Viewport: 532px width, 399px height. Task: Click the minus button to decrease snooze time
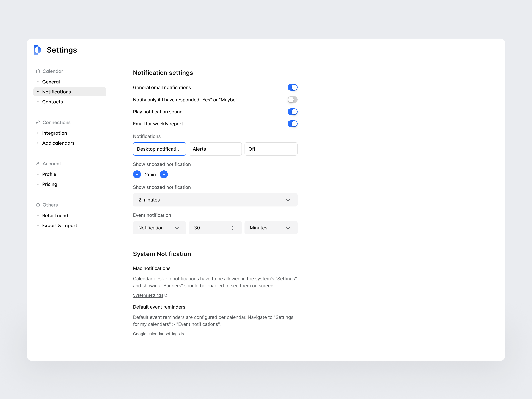(137, 174)
